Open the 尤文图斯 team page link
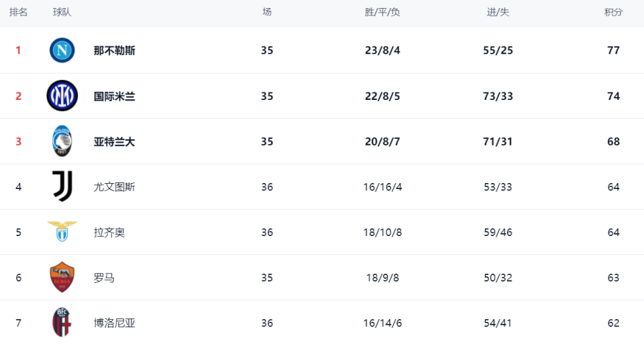Image resolution: width=644 pixels, height=344 pixels. 114,187
